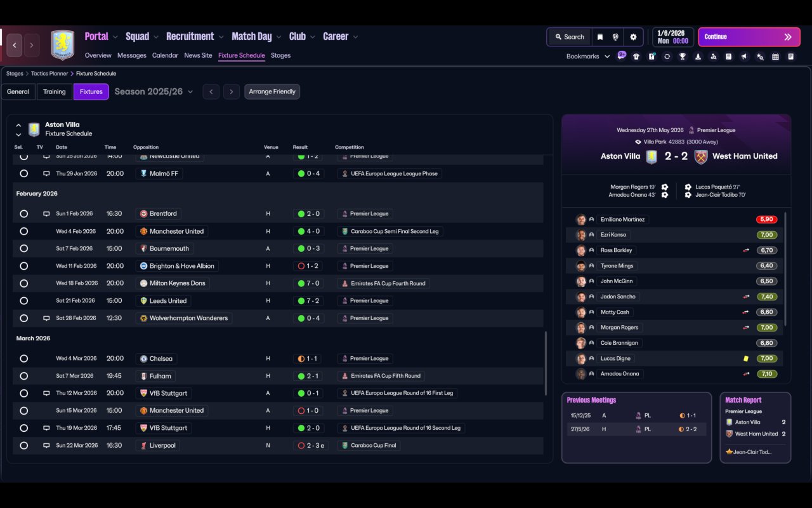812x508 pixels.
Task: Switch to the Overview tab
Action: click(x=98, y=55)
